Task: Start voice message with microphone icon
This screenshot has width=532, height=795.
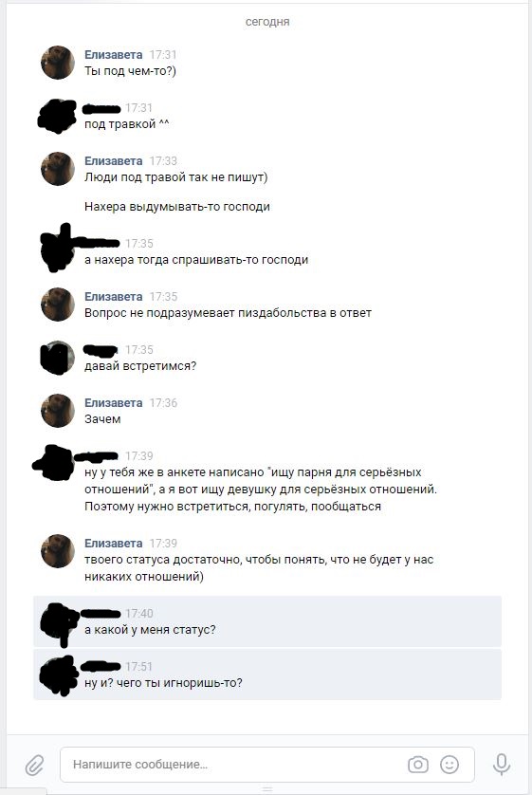Action: click(502, 764)
